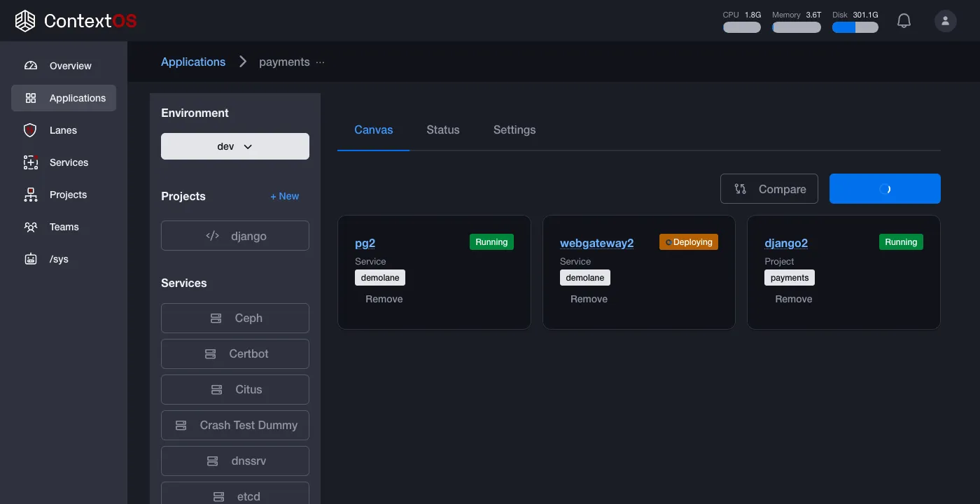Select the Certbot service item

tap(235, 354)
